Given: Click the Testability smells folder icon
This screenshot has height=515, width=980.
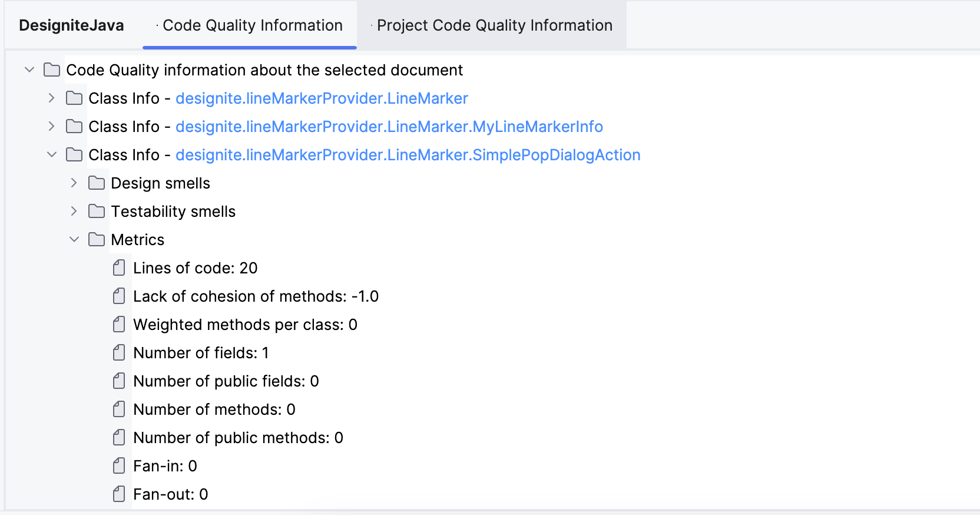Looking at the screenshot, I should (97, 211).
